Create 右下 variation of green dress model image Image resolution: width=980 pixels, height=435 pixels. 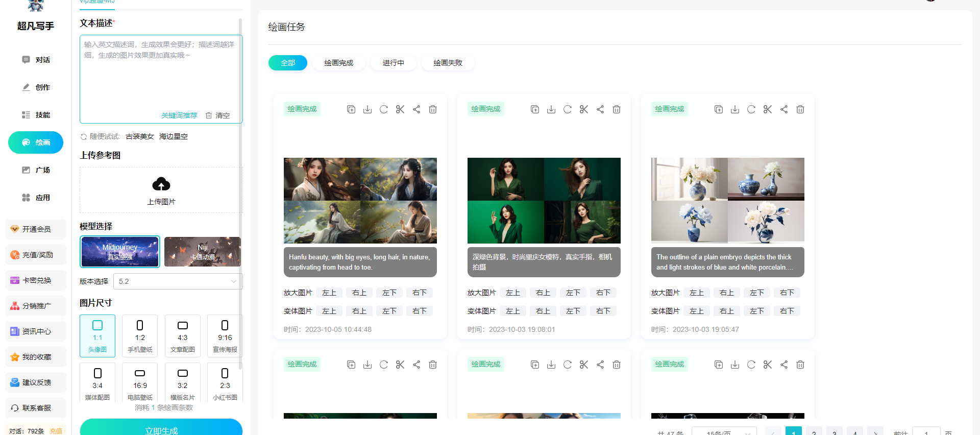(603, 311)
